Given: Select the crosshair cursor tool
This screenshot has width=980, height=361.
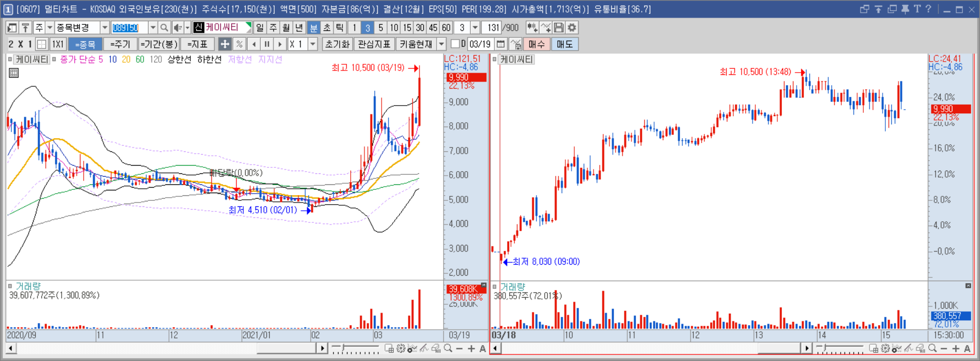Looking at the screenshot, I should click(225, 44).
